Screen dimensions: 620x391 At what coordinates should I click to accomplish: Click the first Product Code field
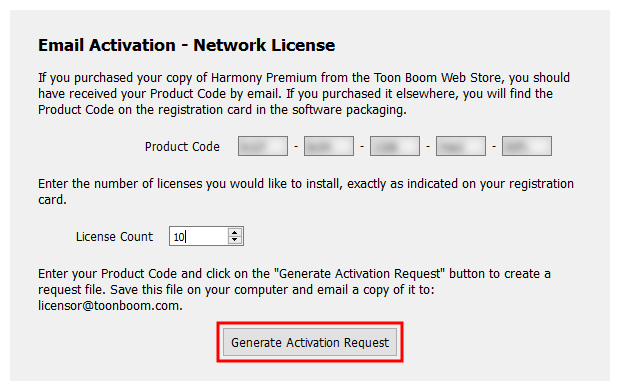point(263,146)
